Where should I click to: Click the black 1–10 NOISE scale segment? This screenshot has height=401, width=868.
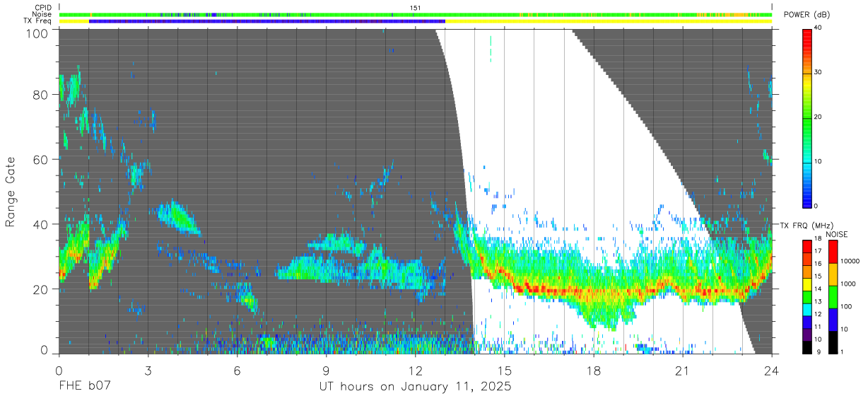[x=834, y=342]
